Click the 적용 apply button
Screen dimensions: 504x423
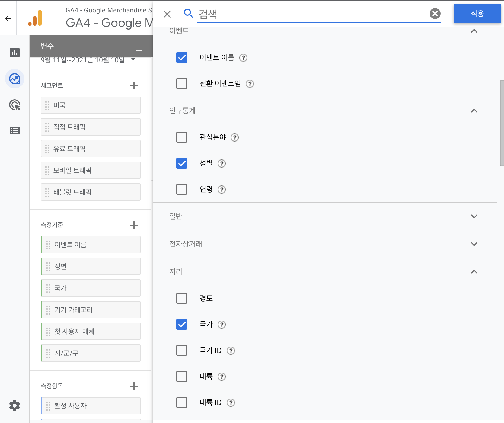tap(477, 14)
